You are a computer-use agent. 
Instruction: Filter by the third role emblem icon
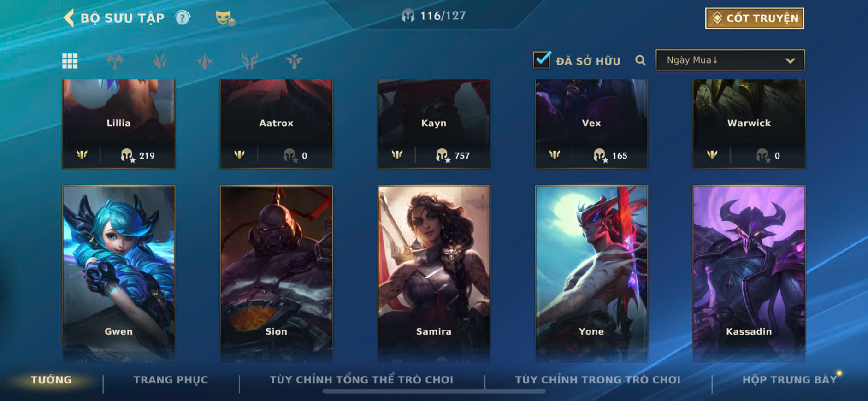tap(204, 61)
